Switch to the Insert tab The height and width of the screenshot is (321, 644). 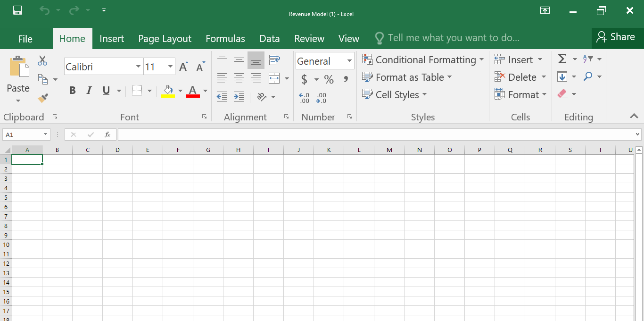pos(112,39)
